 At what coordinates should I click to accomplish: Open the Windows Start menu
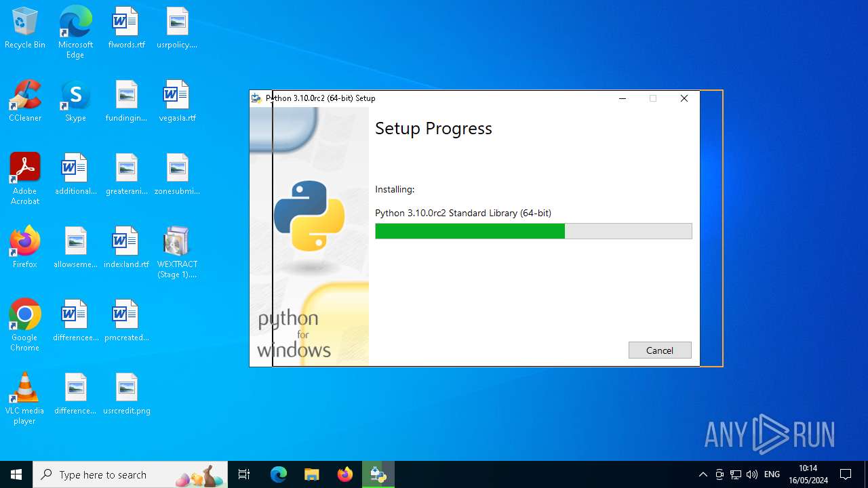click(x=16, y=474)
